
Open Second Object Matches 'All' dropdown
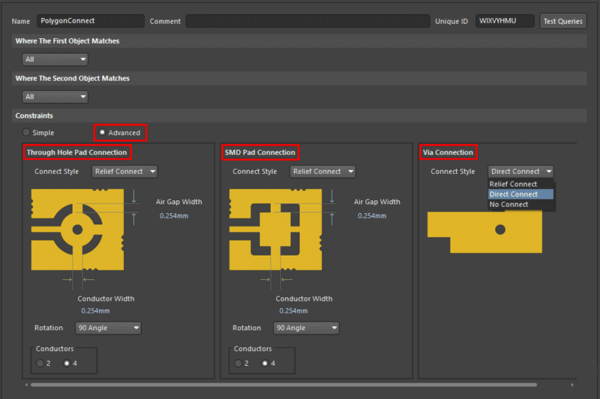[55, 97]
